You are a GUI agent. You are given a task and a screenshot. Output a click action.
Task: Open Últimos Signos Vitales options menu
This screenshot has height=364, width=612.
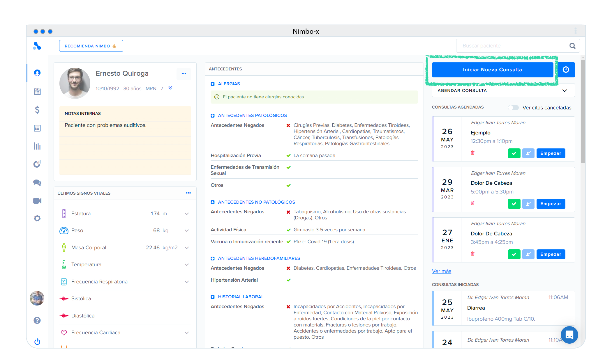pyautogui.click(x=188, y=193)
